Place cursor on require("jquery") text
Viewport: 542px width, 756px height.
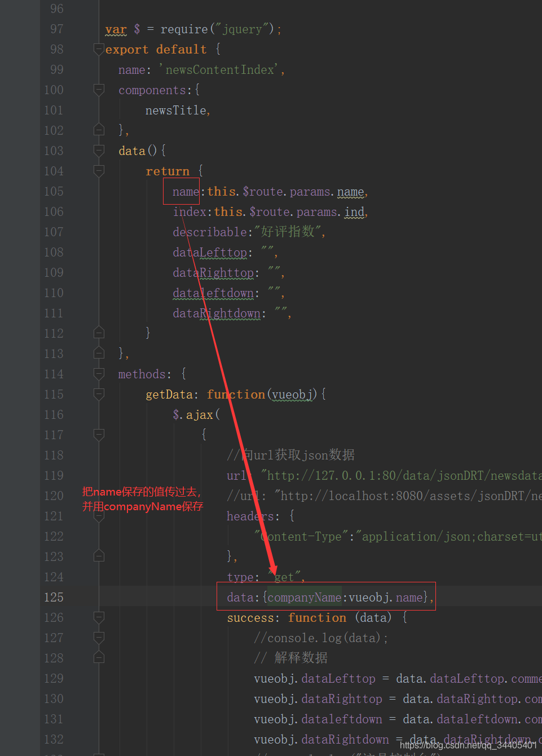click(x=217, y=29)
